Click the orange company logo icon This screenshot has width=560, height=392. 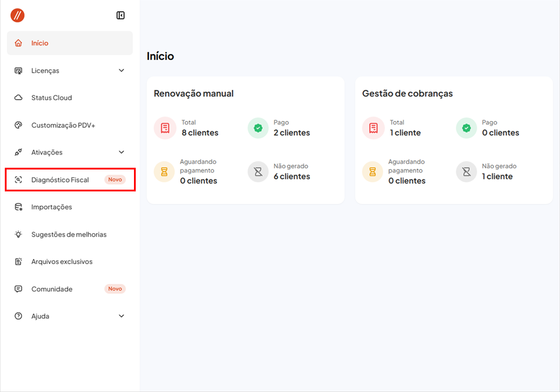pyautogui.click(x=18, y=15)
